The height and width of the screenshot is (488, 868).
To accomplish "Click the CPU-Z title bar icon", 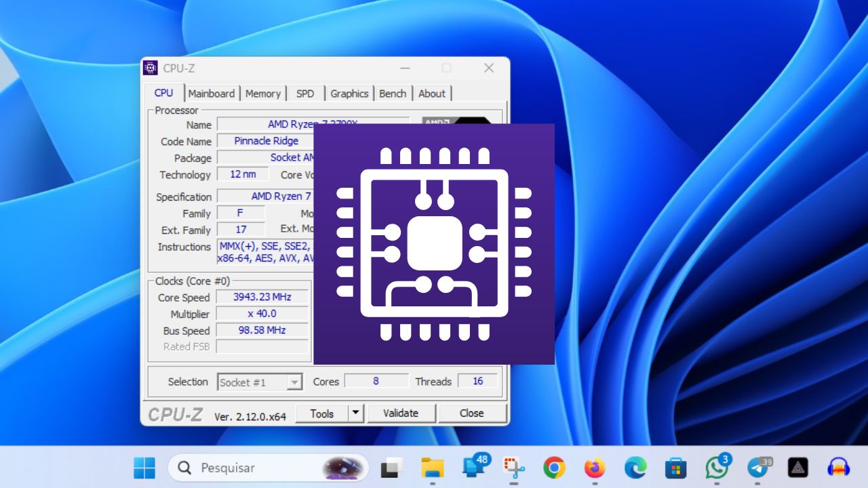I will [151, 68].
